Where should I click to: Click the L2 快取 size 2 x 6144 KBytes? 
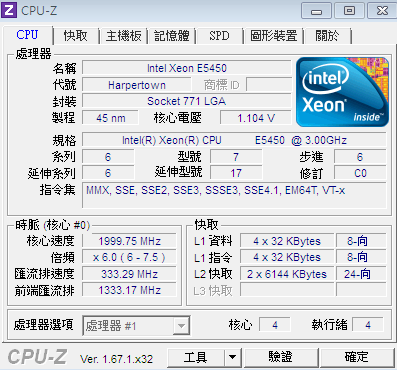[287, 274]
